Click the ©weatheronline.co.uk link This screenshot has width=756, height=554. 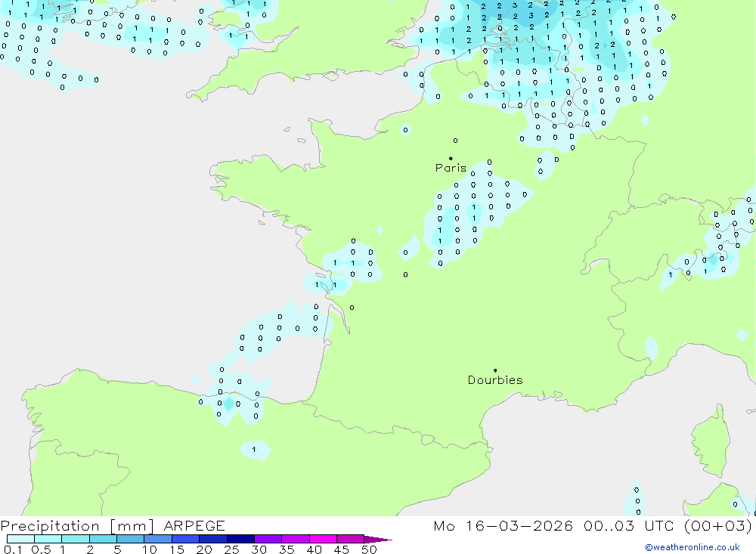(692, 547)
